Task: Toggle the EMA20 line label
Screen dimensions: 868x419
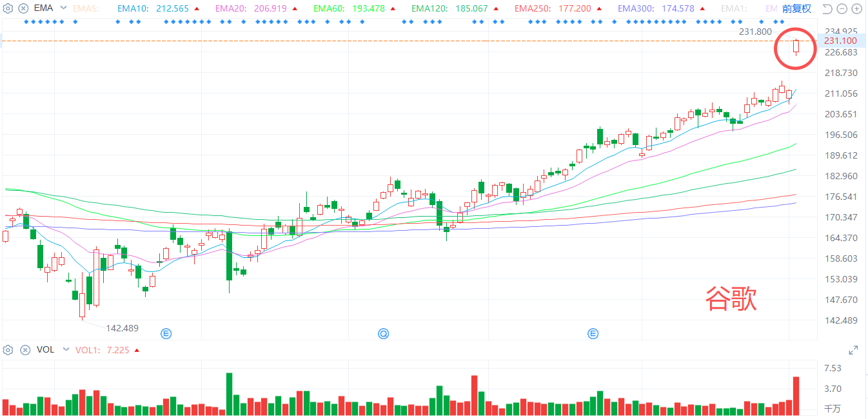Action: pyautogui.click(x=230, y=8)
